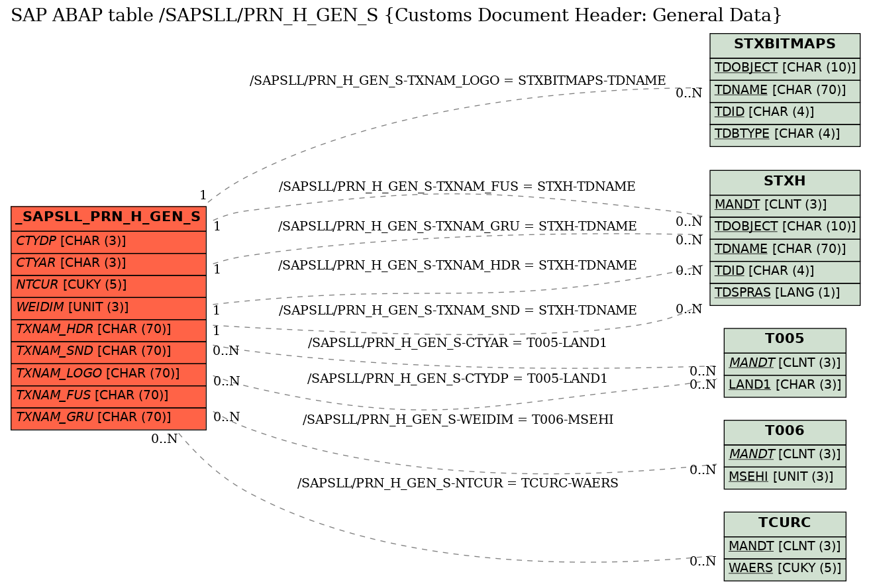This screenshot has width=871, height=588.
Task: Click TDOBJECT field in STXBITMAPS table
Action: point(785,69)
